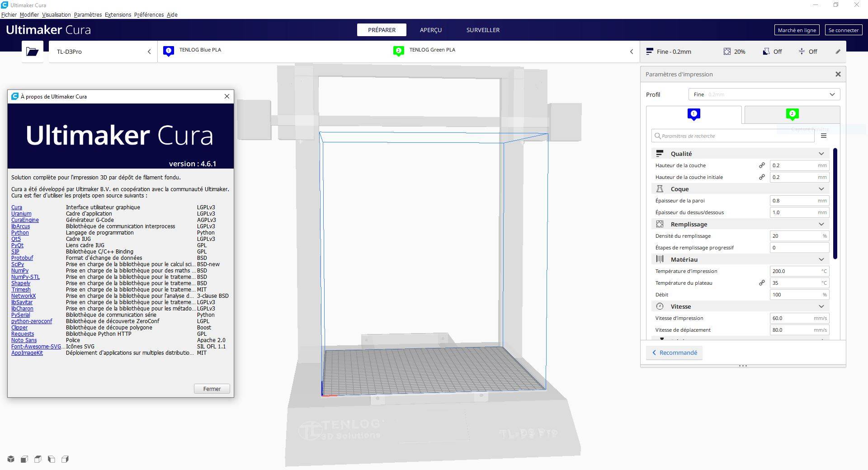This screenshot has height=470, width=868.
Task: Switch to the front view camera icon
Action: click(24, 459)
